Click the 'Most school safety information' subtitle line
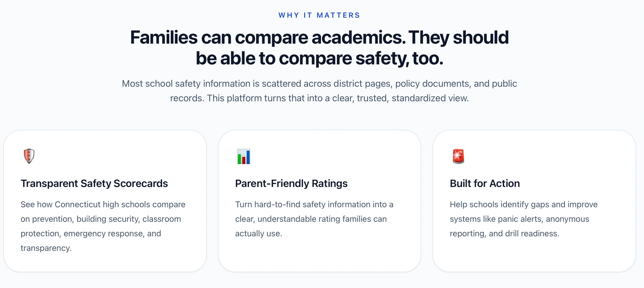Viewport: 644px width, 288px height. 319,84
